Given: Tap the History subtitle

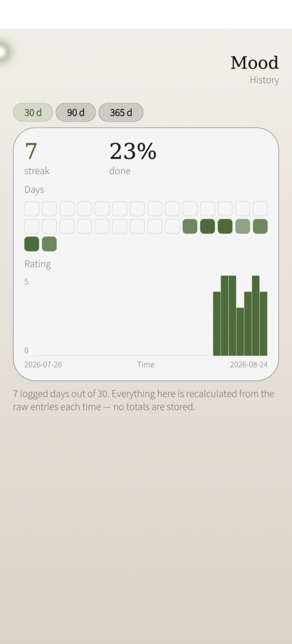Looking at the screenshot, I should [264, 80].
